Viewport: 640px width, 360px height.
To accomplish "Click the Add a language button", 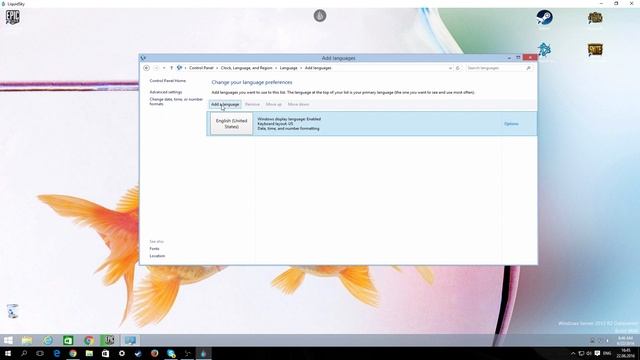I will (x=225, y=104).
